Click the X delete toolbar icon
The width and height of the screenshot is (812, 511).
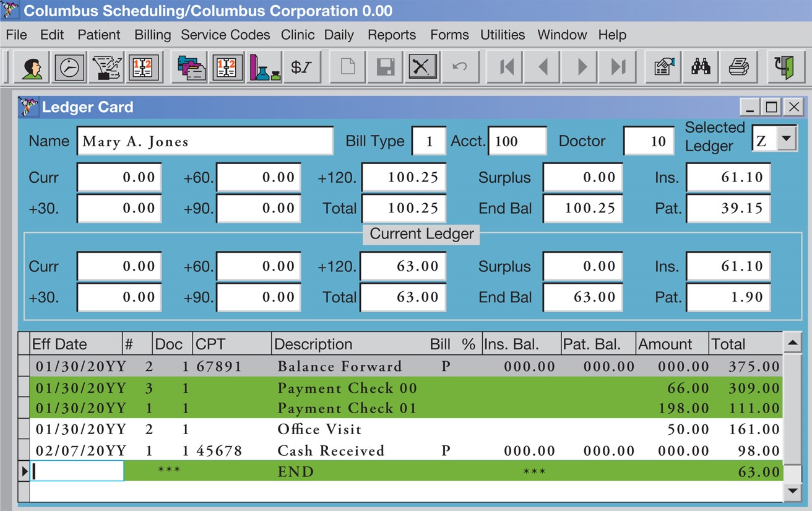click(x=422, y=67)
